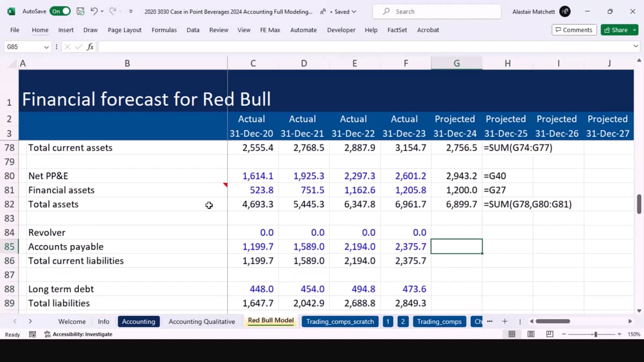Screen dimensions: 644x362
Task: Click the Alastair Matchett account avatar
Action: pos(565,11)
